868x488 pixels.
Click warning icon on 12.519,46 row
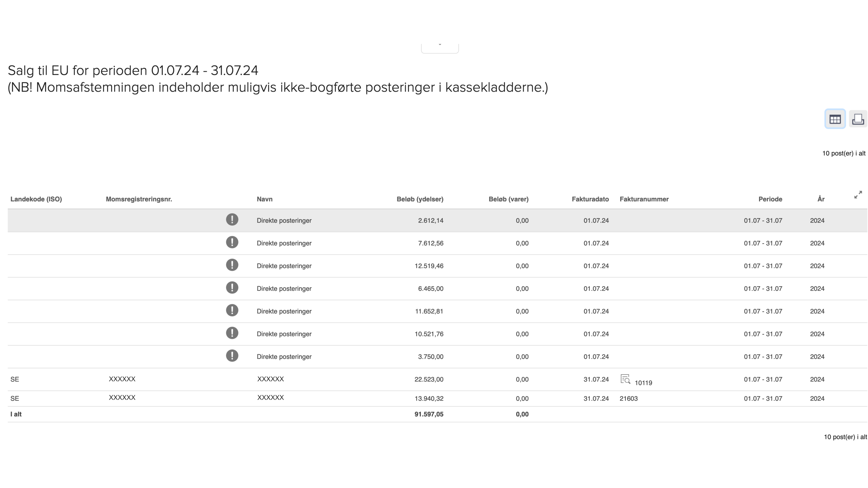click(232, 265)
